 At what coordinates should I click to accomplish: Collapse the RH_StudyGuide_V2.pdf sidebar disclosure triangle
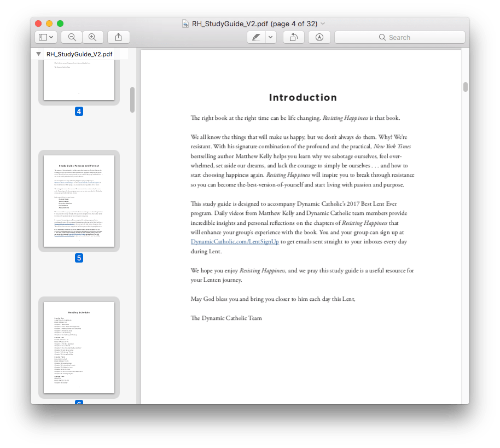tap(38, 54)
